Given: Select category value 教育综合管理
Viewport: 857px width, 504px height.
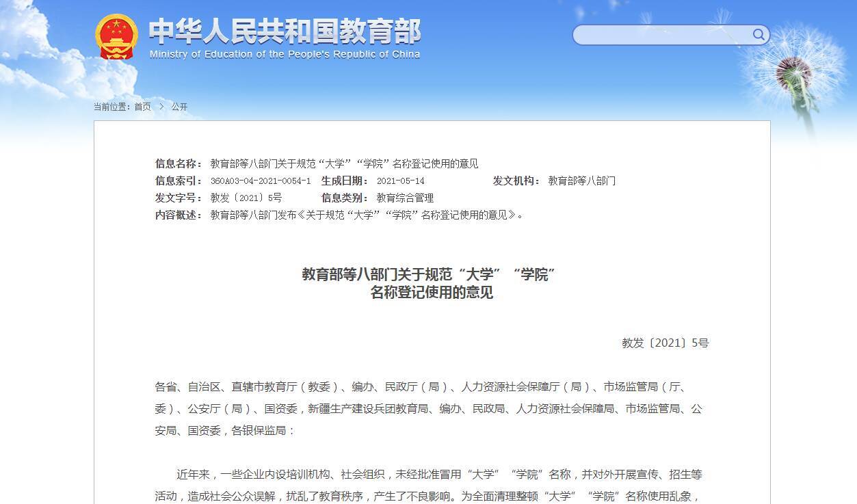Looking at the screenshot, I should 405,198.
